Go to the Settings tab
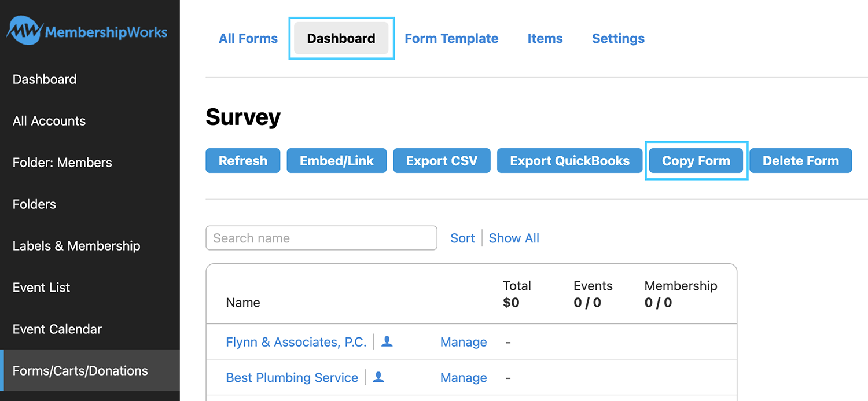The image size is (868, 401). [x=618, y=39]
